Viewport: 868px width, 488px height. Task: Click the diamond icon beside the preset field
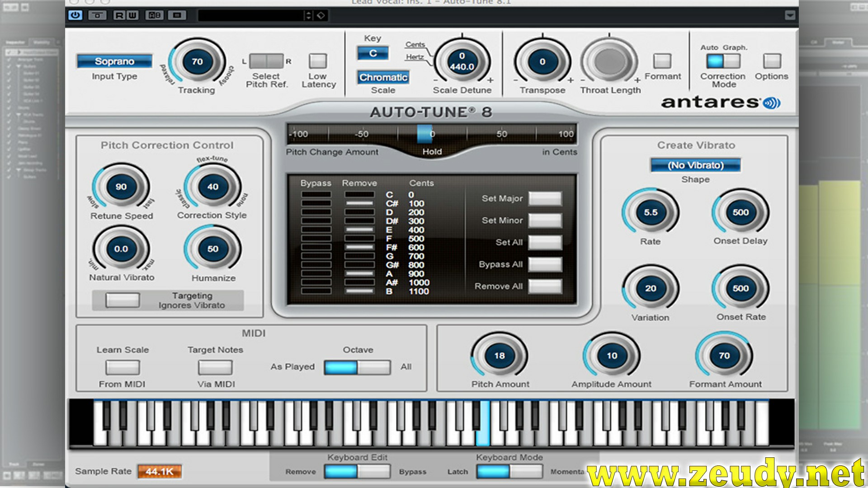tap(321, 15)
